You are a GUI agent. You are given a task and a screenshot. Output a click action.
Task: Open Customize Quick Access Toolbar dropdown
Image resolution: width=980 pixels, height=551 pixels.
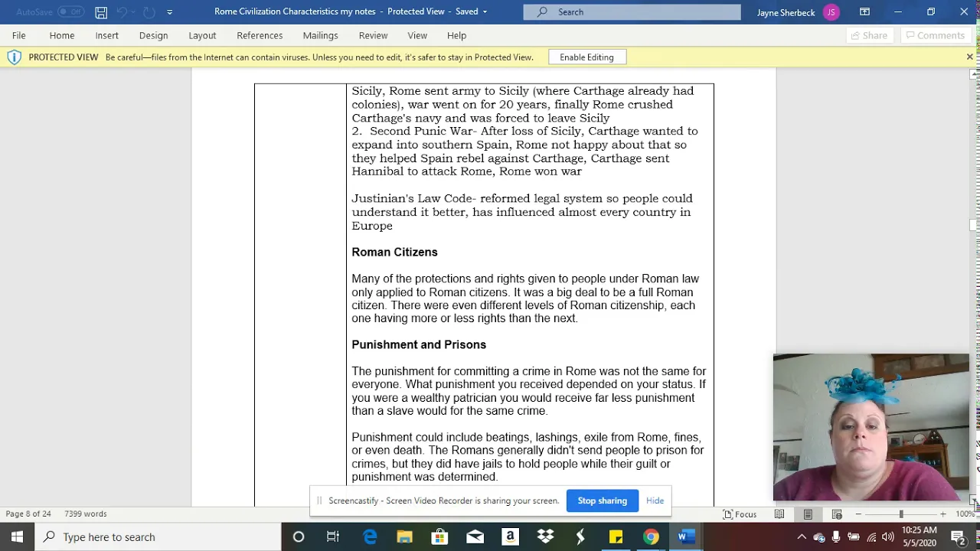pyautogui.click(x=169, y=12)
